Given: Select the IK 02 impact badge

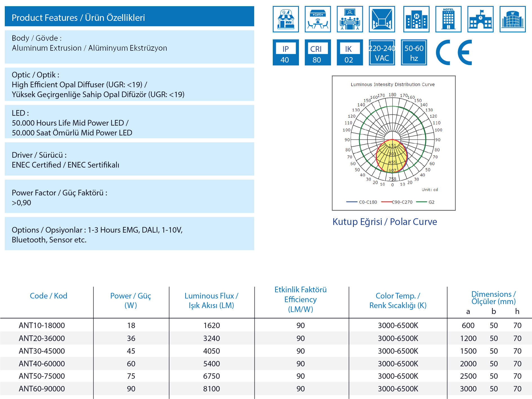Looking at the screenshot, I should click(x=350, y=52).
